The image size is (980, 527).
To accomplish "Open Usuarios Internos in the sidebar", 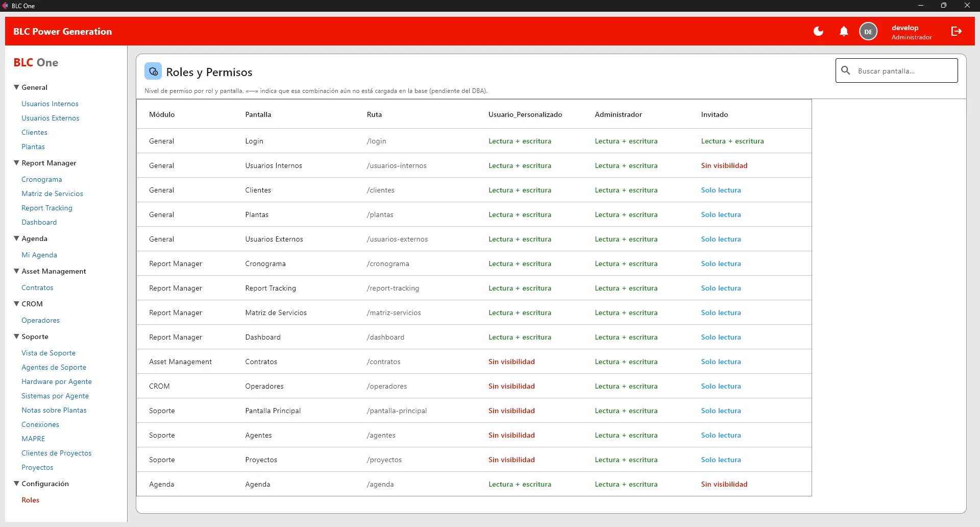I will tap(50, 104).
